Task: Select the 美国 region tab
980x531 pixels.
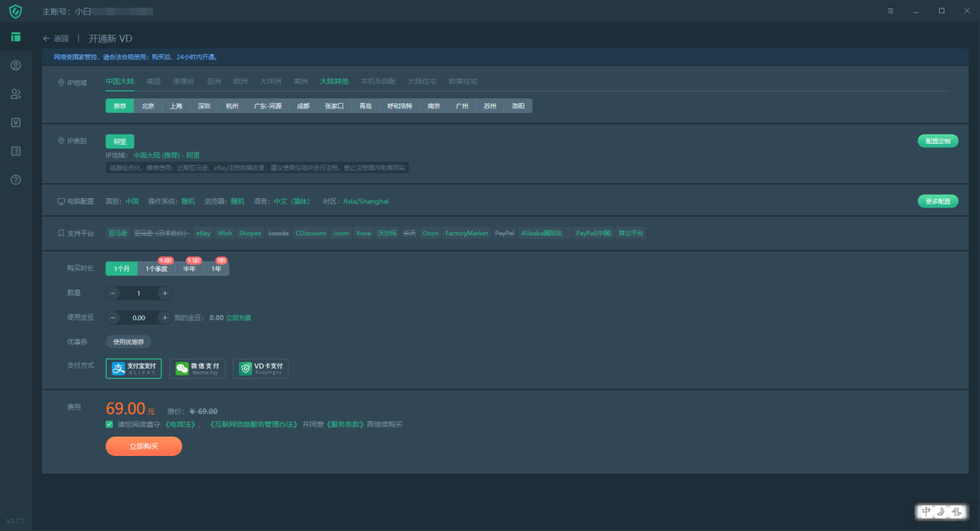Action: 153,81
